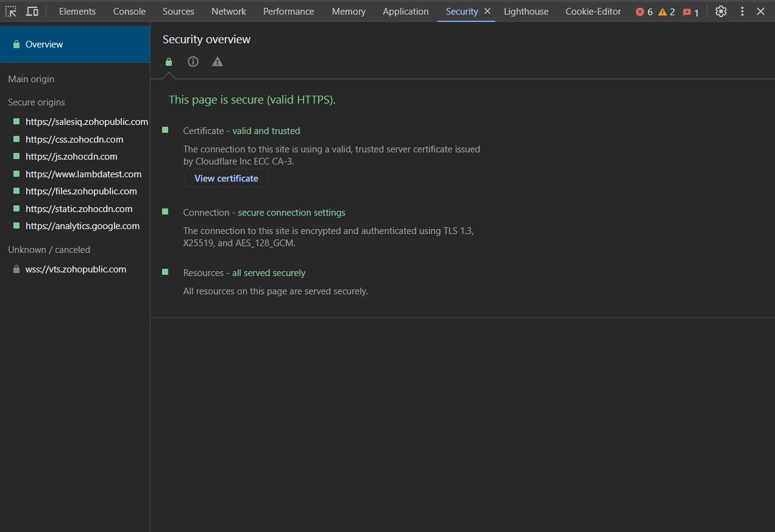Click the inspect element picker icon

[11, 12]
